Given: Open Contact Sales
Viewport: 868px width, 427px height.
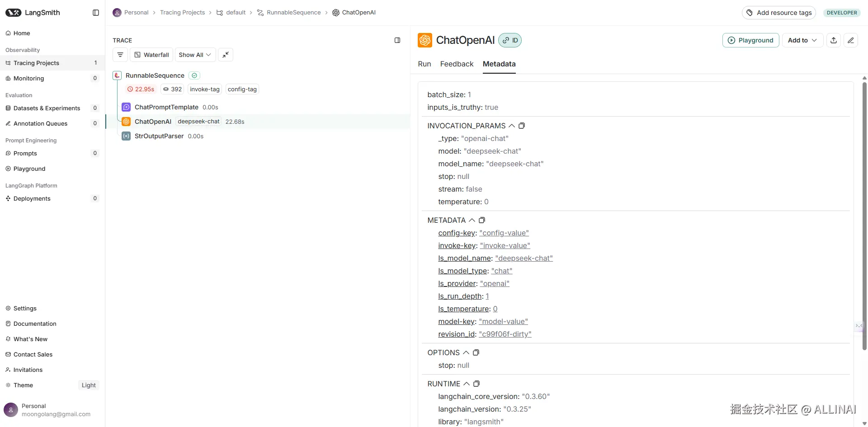Looking at the screenshot, I should click(x=52, y=354).
